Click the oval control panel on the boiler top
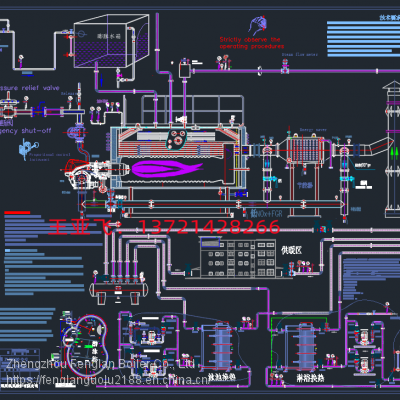 tap(176, 139)
